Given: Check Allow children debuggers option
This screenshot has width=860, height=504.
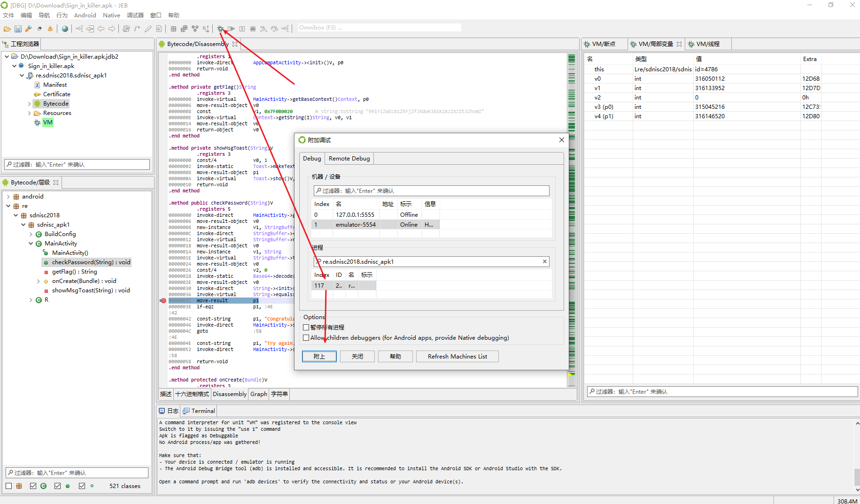Looking at the screenshot, I should coord(306,337).
